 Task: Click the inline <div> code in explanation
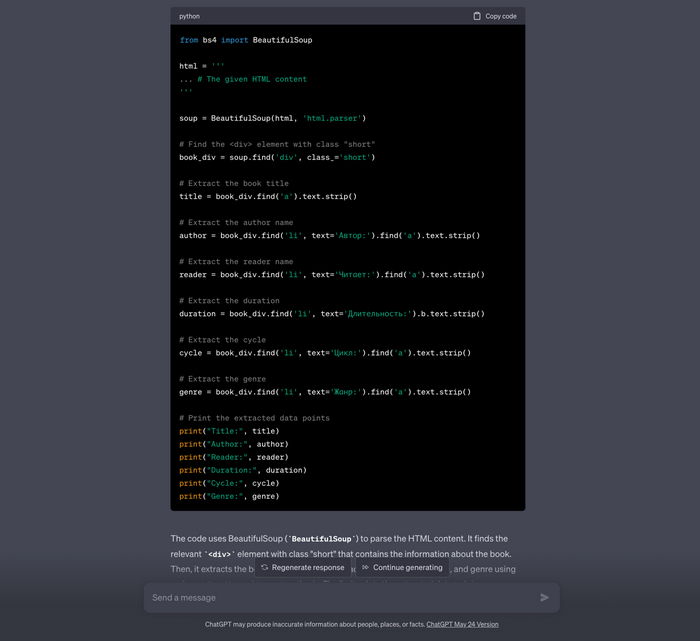(219, 554)
